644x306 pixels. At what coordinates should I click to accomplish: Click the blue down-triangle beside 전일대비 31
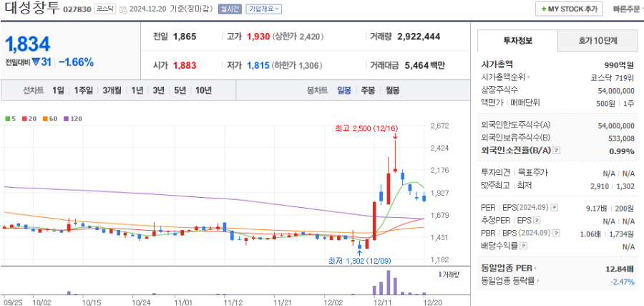(36, 62)
